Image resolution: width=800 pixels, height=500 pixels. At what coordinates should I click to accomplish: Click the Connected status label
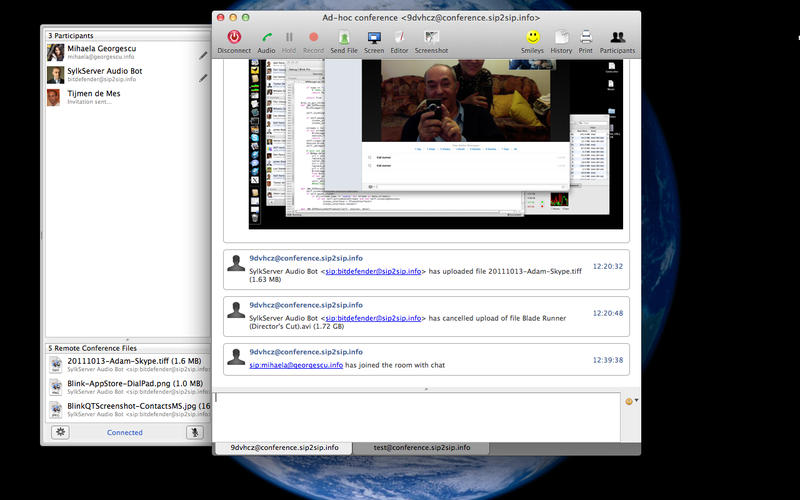tap(124, 433)
